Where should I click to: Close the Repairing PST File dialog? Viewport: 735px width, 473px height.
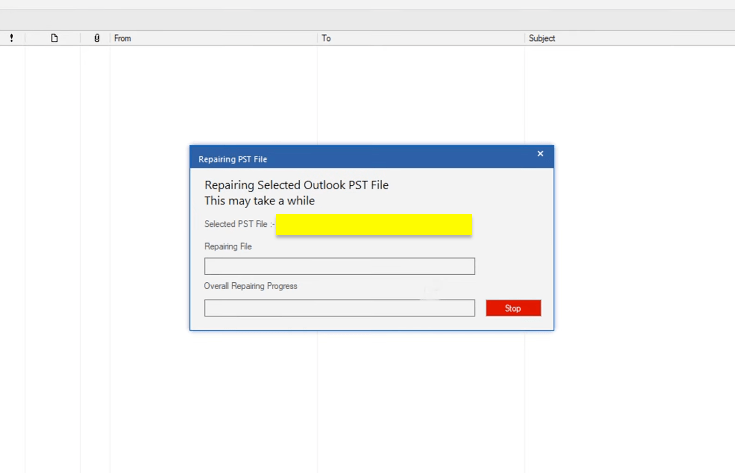(540, 154)
